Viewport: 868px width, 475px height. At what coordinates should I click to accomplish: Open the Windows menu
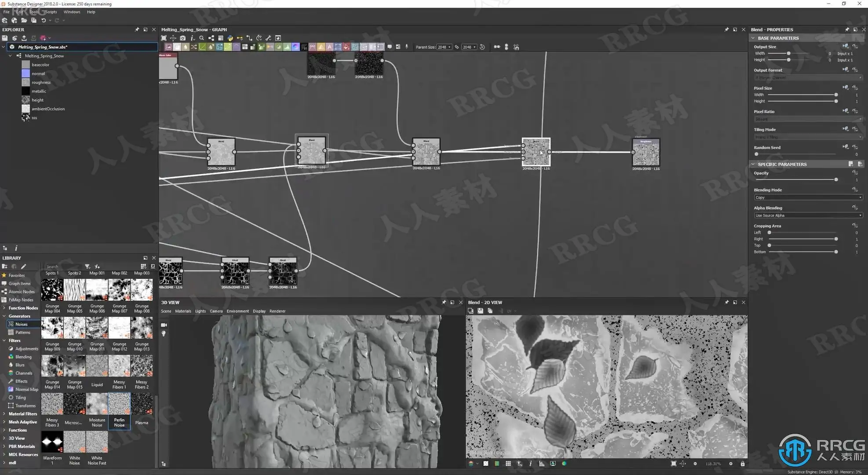72,12
